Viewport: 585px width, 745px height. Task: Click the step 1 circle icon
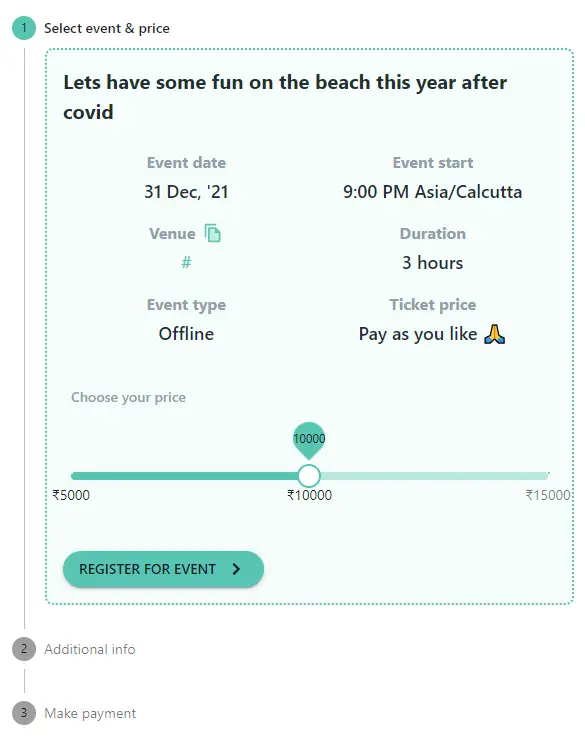pyautogui.click(x=24, y=28)
